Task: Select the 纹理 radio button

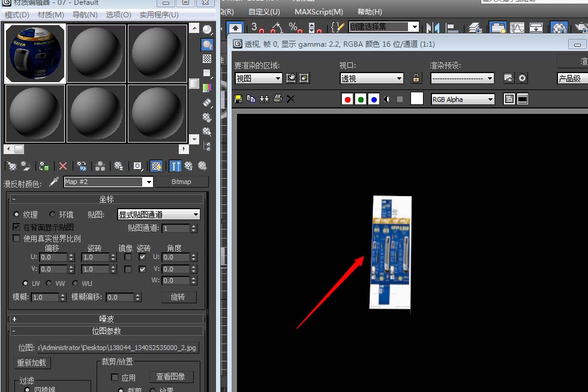Action: 16,215
